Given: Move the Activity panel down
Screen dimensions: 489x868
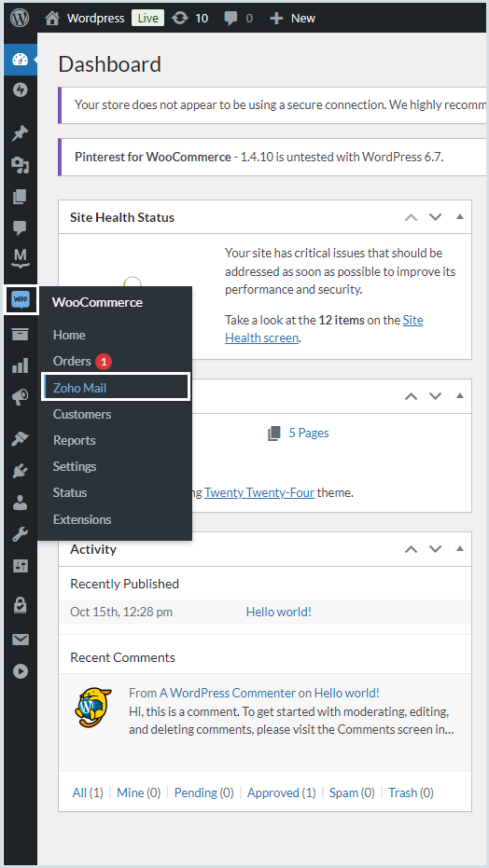Looking at the screenshot, I should [435, 549].
